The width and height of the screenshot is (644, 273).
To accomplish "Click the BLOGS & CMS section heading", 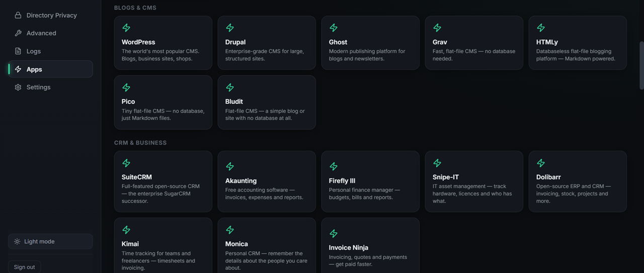I will click(135, 8).
